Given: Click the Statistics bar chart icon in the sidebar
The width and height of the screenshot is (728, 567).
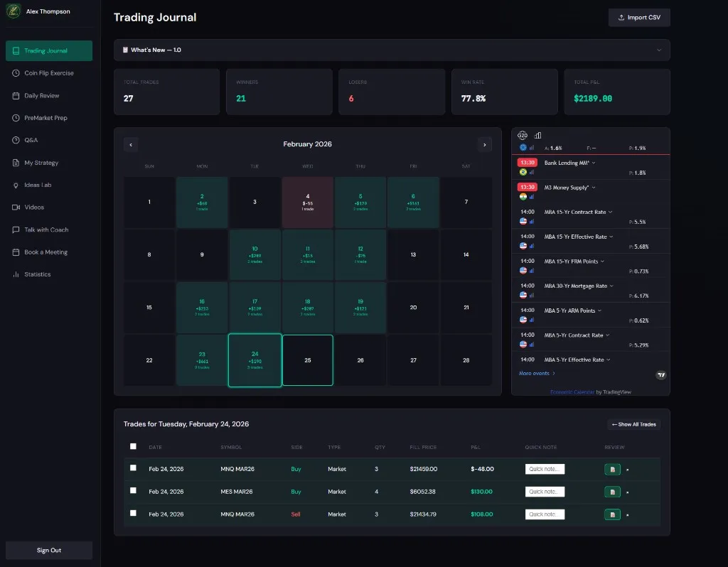Looking at the screenshot, I should point(15,274).
